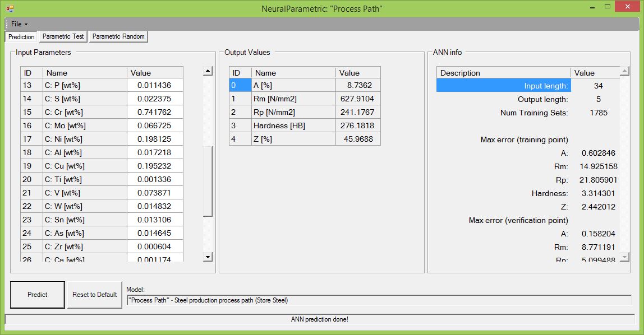Viewport: 644px width, 335px height.
Task: Open the File dropdown menu
Action: pos(19,24)
